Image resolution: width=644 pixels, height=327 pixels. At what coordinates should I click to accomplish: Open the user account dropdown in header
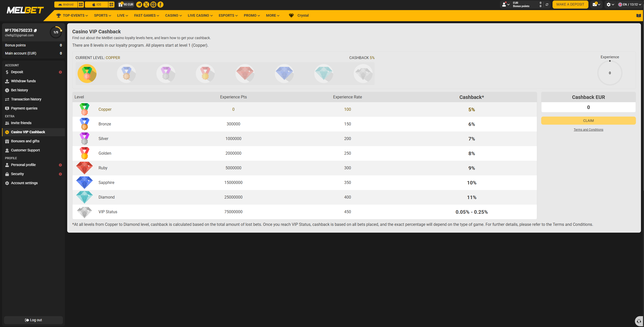(x=506, y=5)
